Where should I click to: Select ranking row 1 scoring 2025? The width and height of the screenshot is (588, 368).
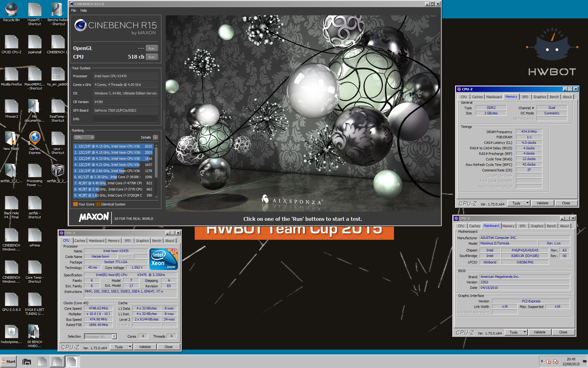click(x=113, y=146)
